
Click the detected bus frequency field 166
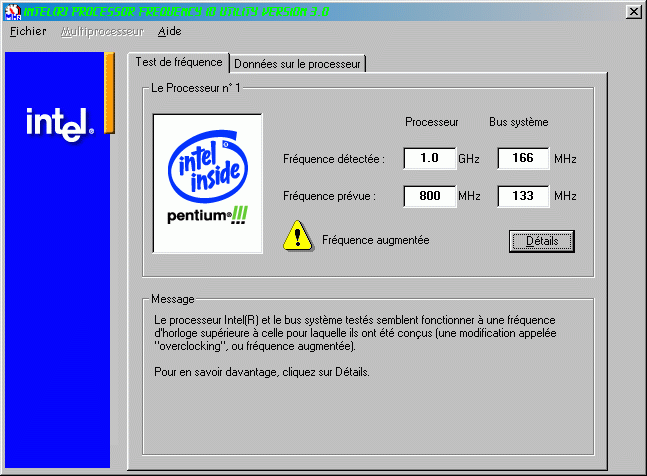[523, 158]
